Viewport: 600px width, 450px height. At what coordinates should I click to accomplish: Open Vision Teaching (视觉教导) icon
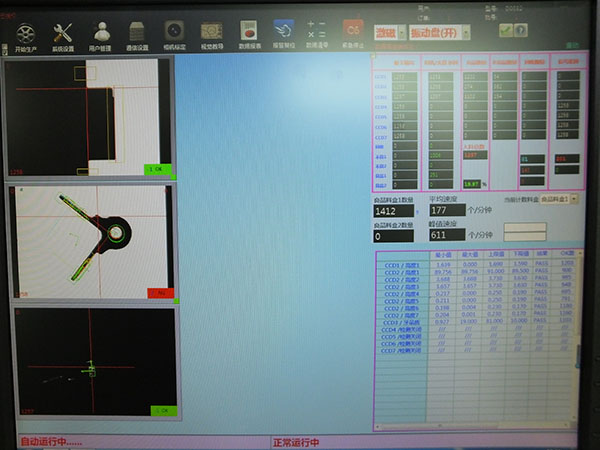click(211, 34)
